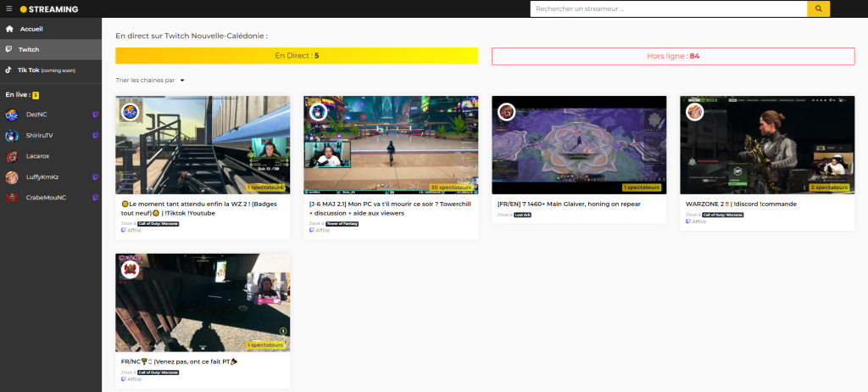Click Call of Duty: Warzone tag under FR/NC card
Viewport: 868px width, 392px height.
[x=158, y=372]
